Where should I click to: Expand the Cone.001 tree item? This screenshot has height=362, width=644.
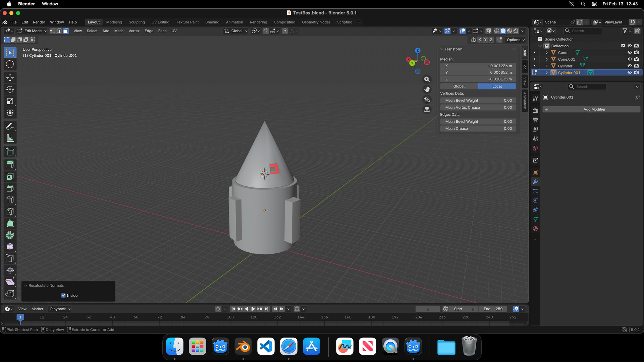point(547,59)
